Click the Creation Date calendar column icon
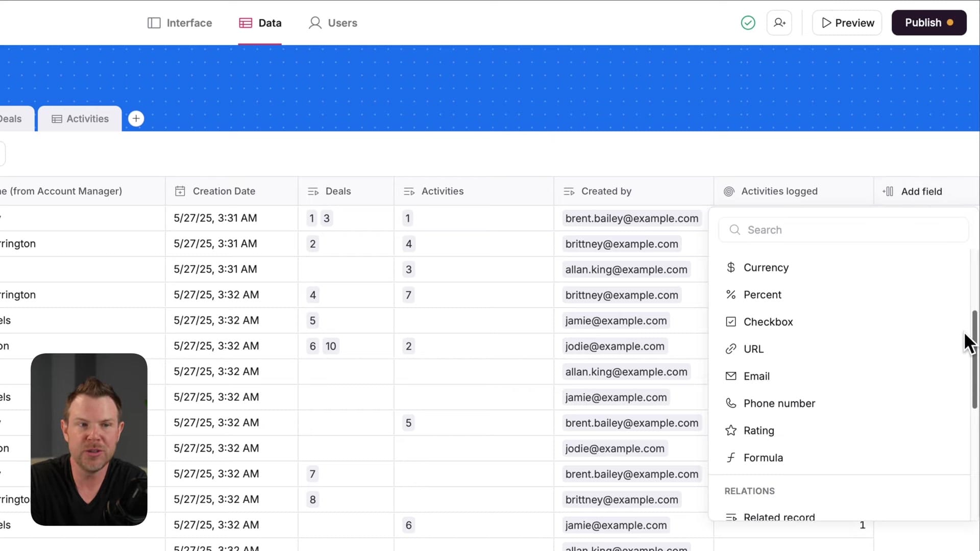The image size is (980, 551). tap(180, 191)
